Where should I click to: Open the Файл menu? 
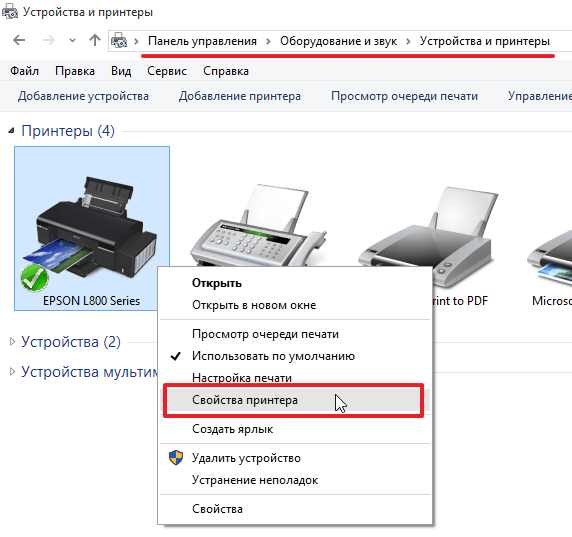24,71
